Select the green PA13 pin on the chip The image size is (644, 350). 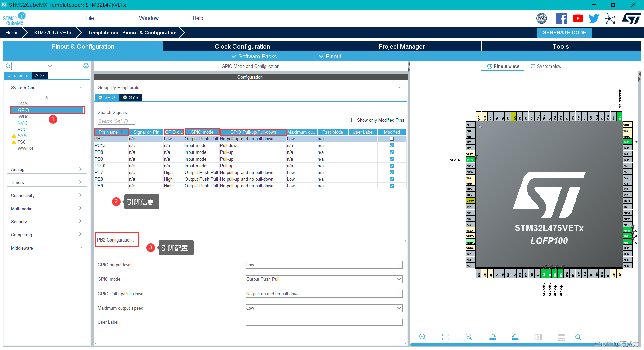(627, 142)
